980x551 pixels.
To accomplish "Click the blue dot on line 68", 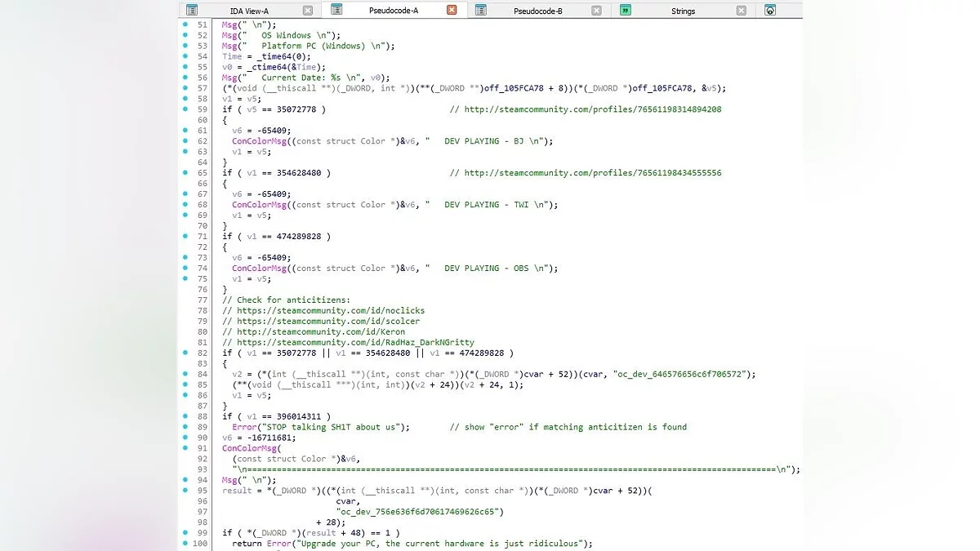I will click(x=185, y=205).
